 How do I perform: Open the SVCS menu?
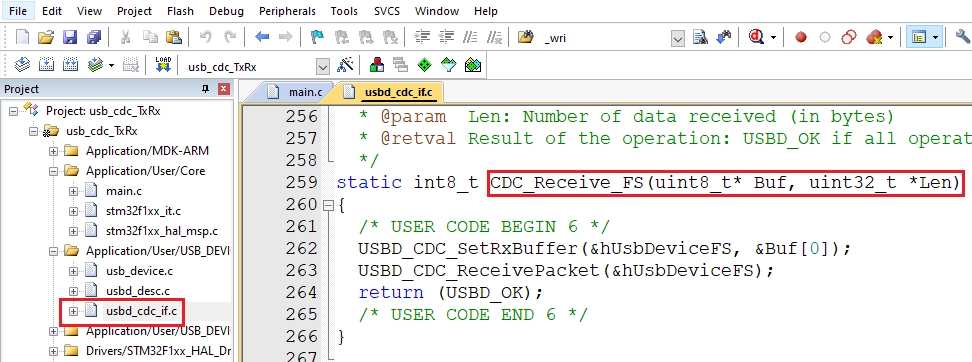click(x=387, y=11)
